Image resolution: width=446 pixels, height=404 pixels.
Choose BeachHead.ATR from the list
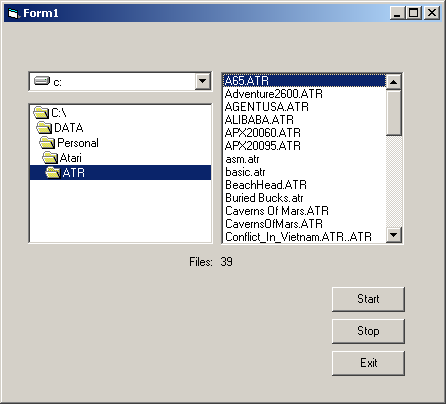pyautogui.click(x=266, y=185)
